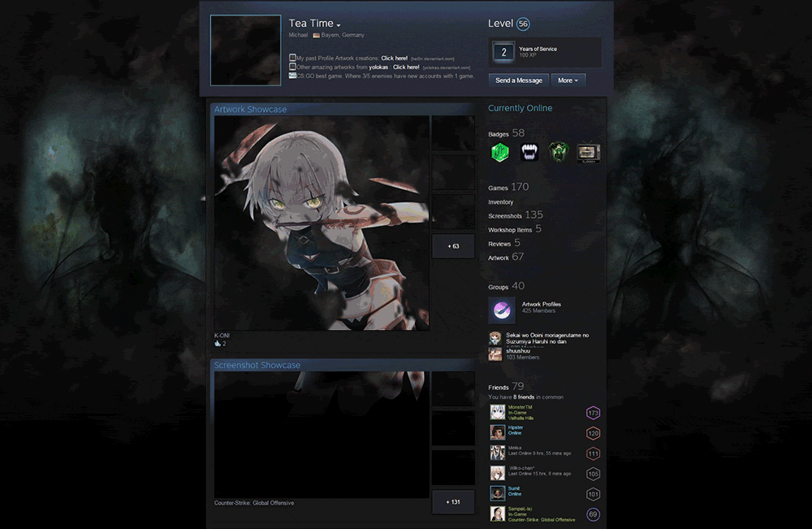Click the level 111 hexagon badge
Image resolution: width=812 pixels, height=529 pixels.
pos(593,454)
